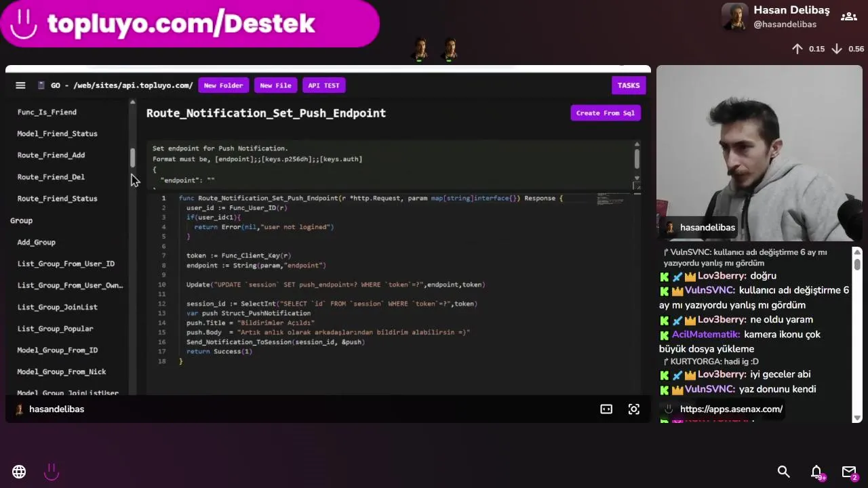
Task: Select List_Group_Popular item
Action: (x=55, y=329)
